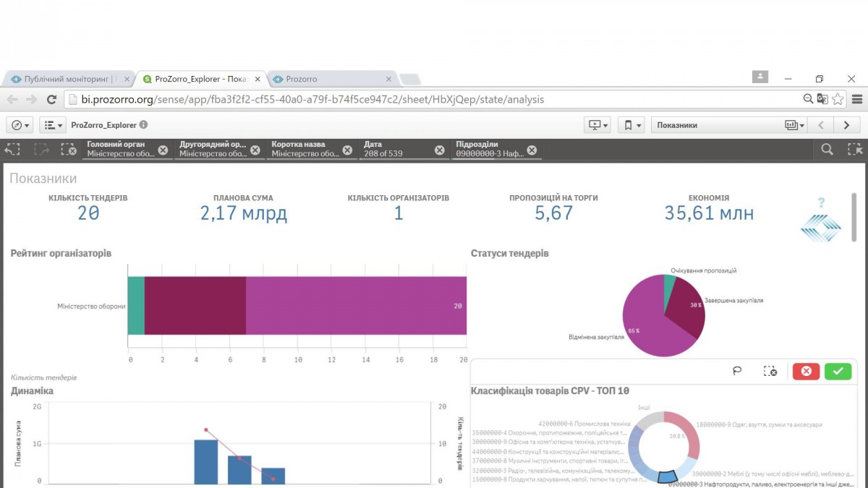The height and width of the screenshot is (488, 868).
Task: Open the presentation screen menu
Action: click(599, 125)
